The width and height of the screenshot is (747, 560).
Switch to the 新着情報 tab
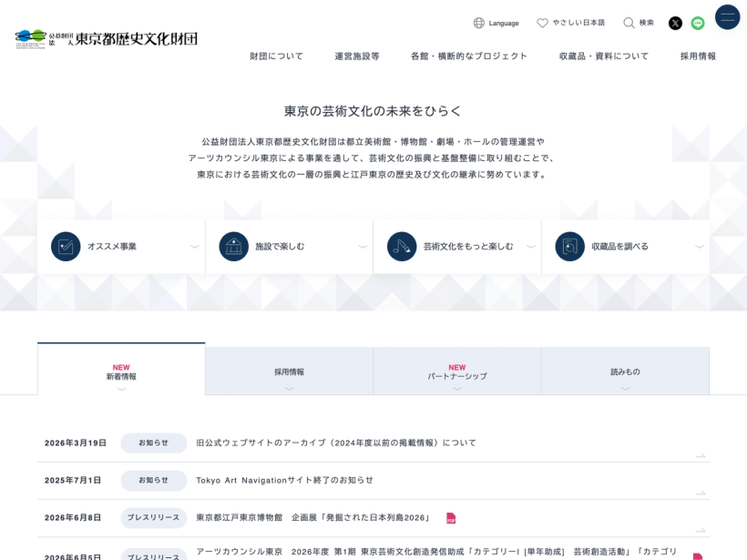tap(121, 369)
